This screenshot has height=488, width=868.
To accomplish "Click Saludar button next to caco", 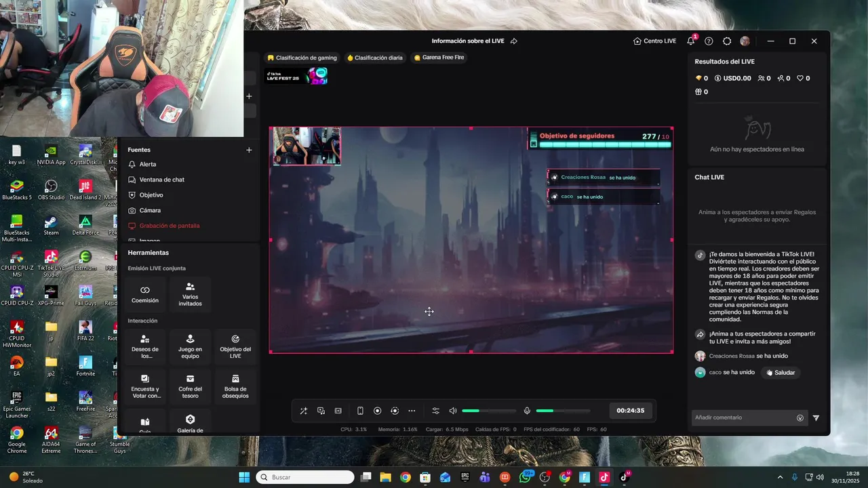I will click(781, 372).
